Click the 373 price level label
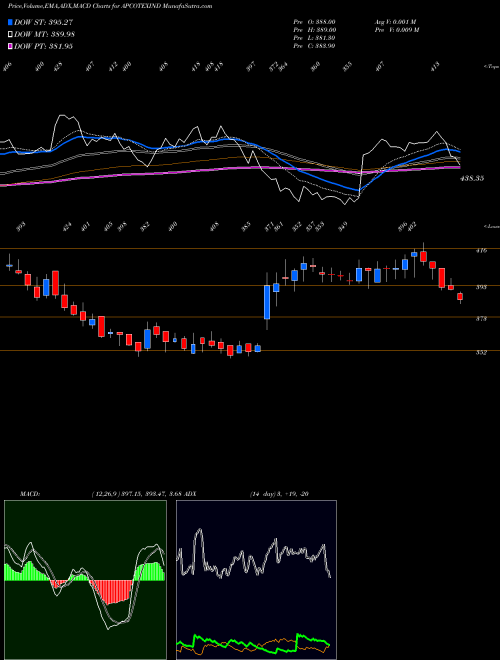This screenshot has width=500, height=660. 481,319
